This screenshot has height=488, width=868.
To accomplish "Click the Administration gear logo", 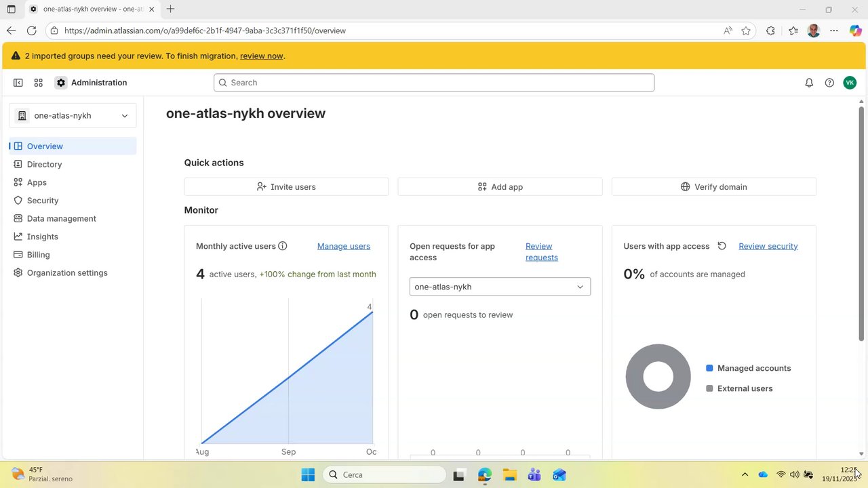I will click(61, 83).
